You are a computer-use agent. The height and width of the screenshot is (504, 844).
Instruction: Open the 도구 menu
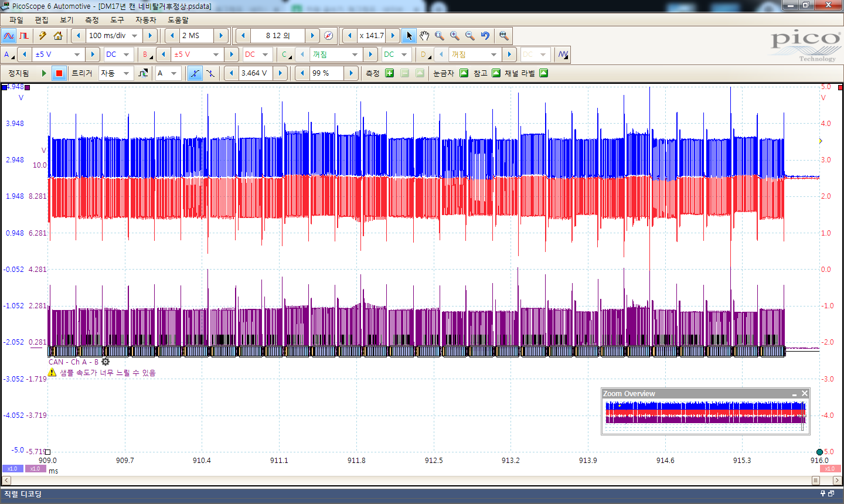(x=117, y=20)
